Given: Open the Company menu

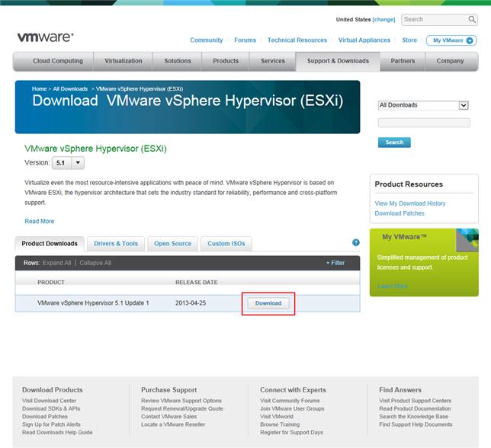Looking at the screenshot, I should point(450,61).
